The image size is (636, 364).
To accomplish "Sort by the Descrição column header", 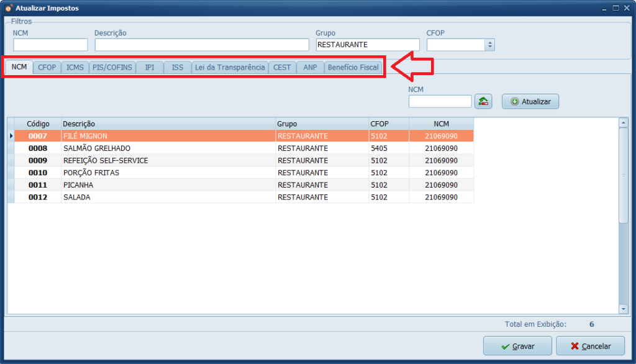I will coord(168,124).
